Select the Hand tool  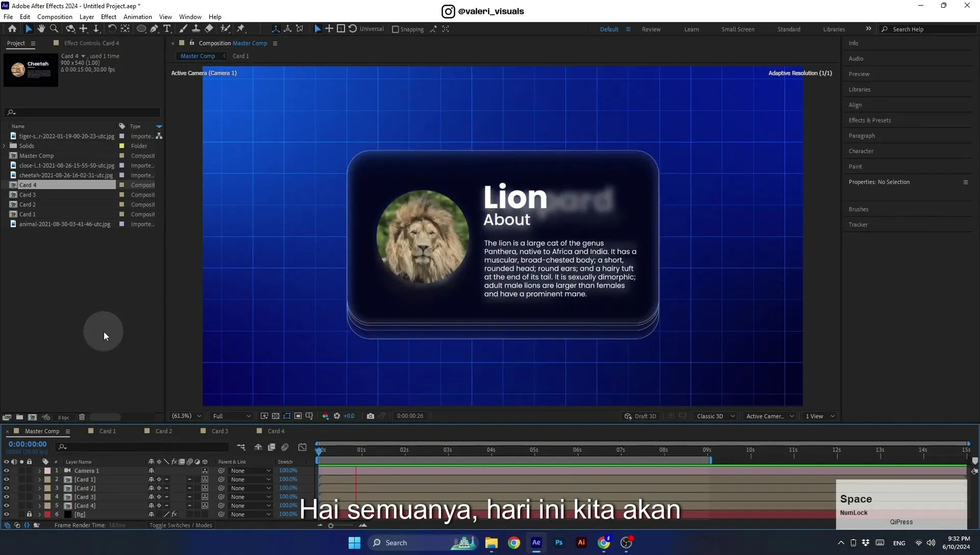click(x=41, y=29)
